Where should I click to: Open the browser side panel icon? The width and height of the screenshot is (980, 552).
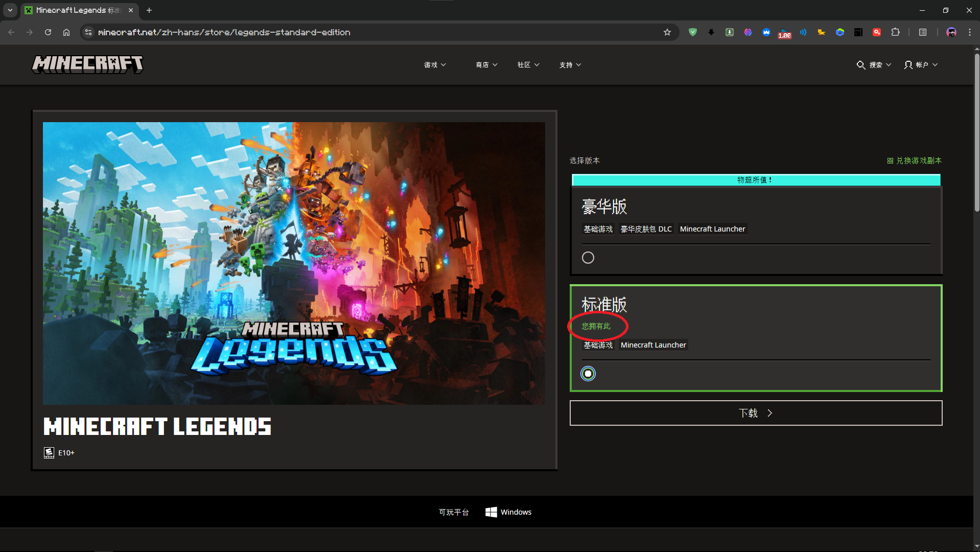[923, 32]
